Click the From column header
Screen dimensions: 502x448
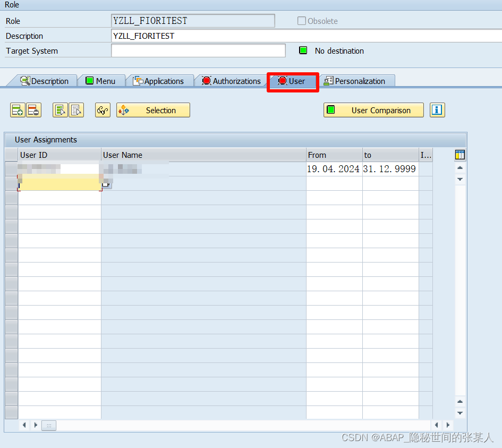334,155
